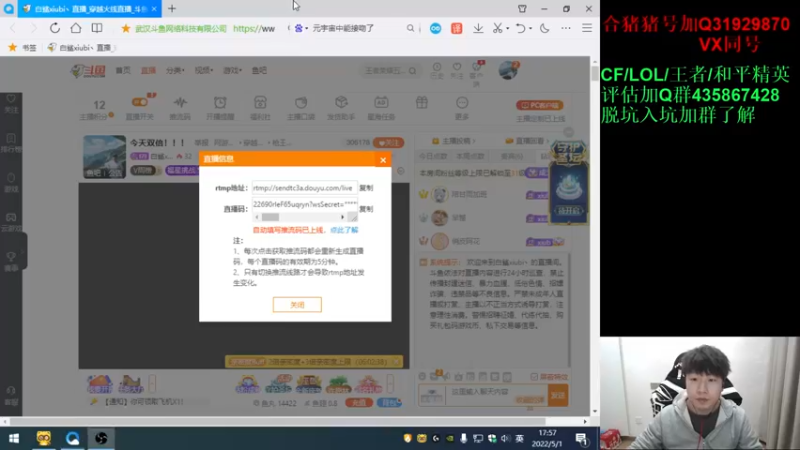Screen dimensions: 800x450
Task: Click the Douyu logo on the page
Action: coord(88,70)
